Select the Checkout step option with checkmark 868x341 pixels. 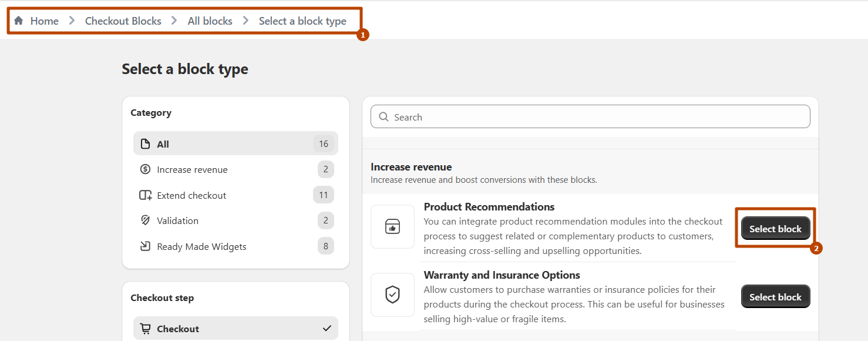tap(235, 329)
